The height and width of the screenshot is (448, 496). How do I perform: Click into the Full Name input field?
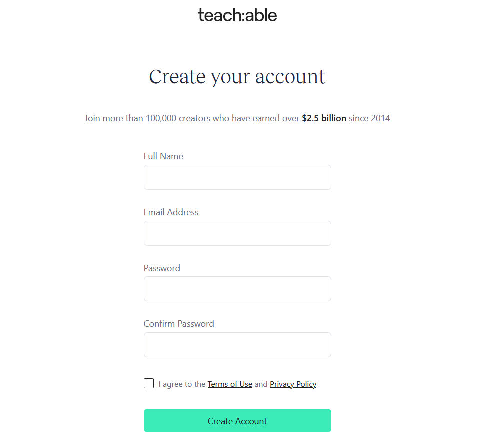tap(237, 177)
